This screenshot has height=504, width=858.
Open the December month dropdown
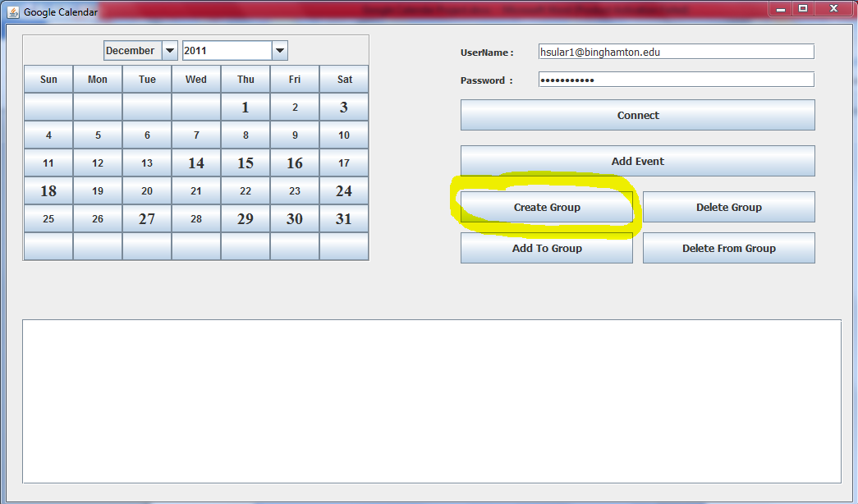(170, 51)
